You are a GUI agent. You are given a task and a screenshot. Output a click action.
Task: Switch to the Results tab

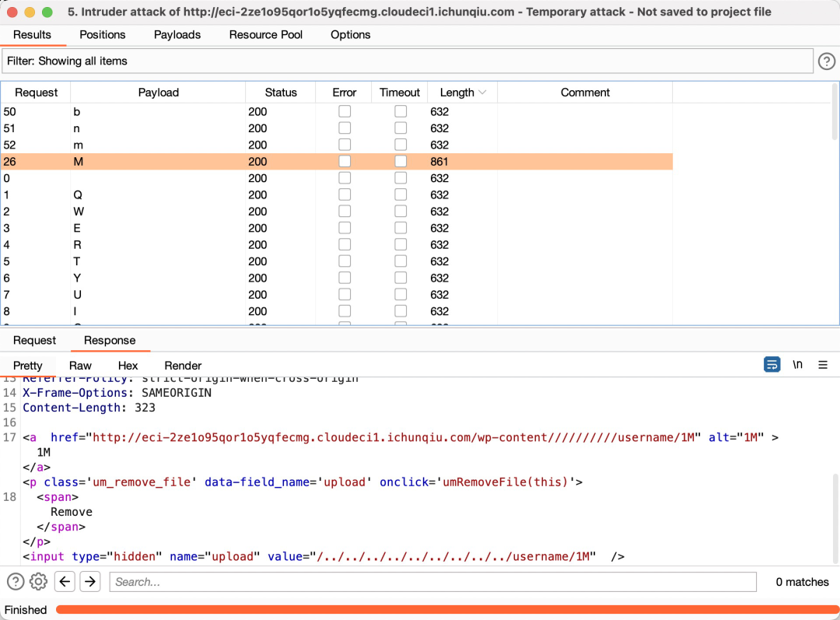(32, 35)
